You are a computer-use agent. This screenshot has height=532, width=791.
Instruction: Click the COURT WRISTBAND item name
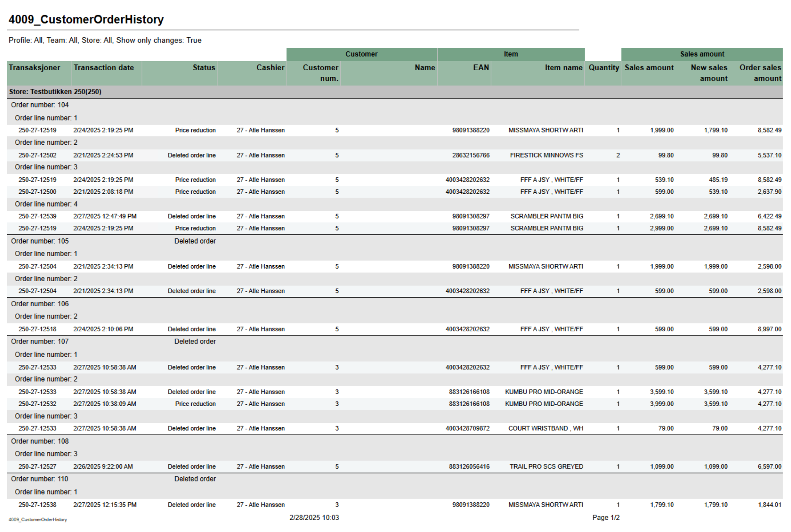(x=545, y=428)
